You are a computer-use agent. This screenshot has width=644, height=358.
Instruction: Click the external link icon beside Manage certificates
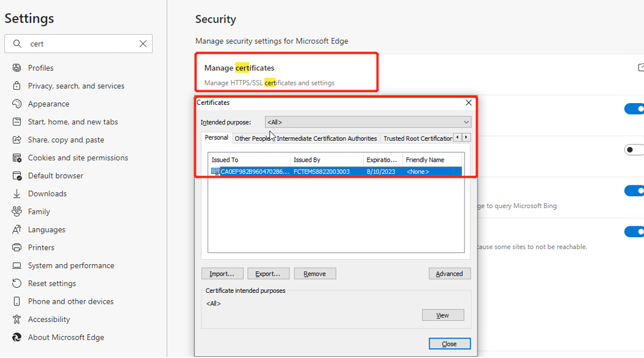[640, 67]
